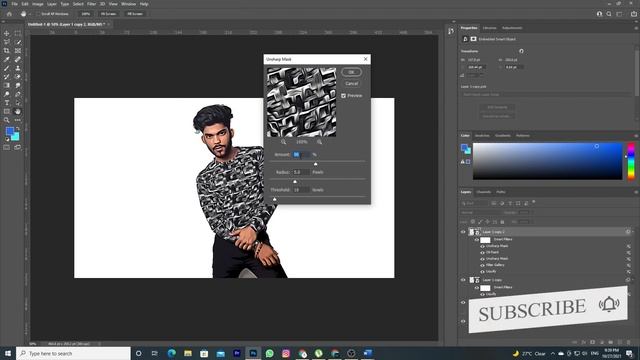Image resolution: width=640 pixels, height=360 pixels.
Task: Toggle Oil Paint filter visibility
Action: [482, 253]
